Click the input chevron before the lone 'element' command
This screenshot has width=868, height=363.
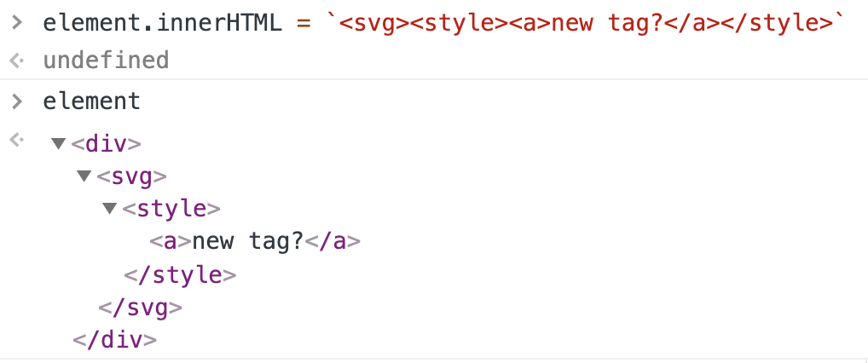pyautogui.click(x=16, y=101)
